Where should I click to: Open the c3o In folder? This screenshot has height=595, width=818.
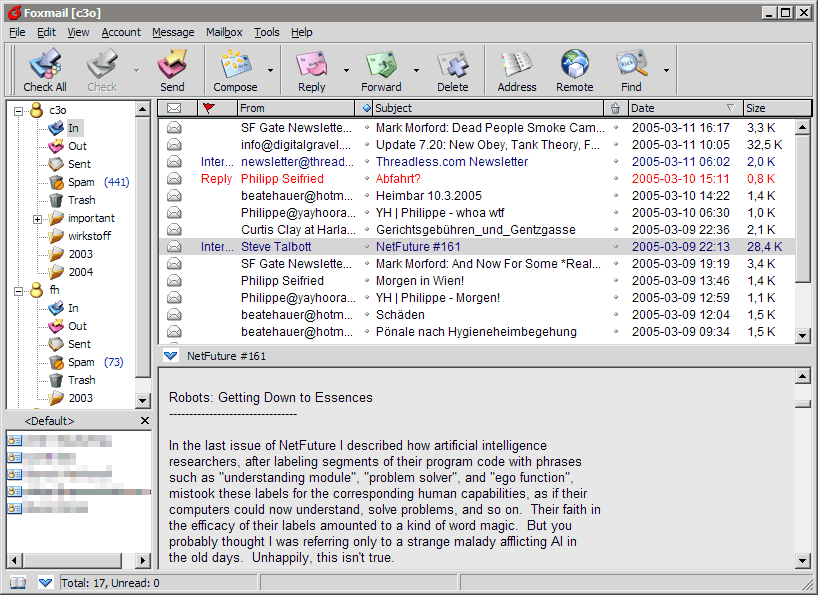(73, 128)
